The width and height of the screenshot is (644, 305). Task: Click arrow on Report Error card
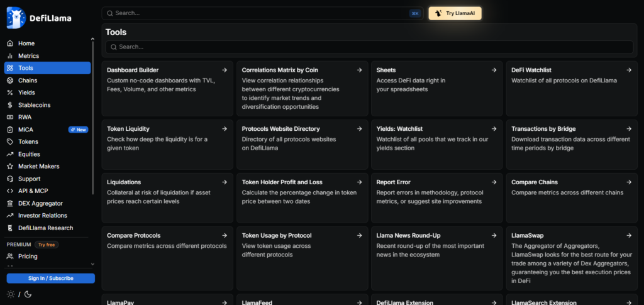(494, 182)
